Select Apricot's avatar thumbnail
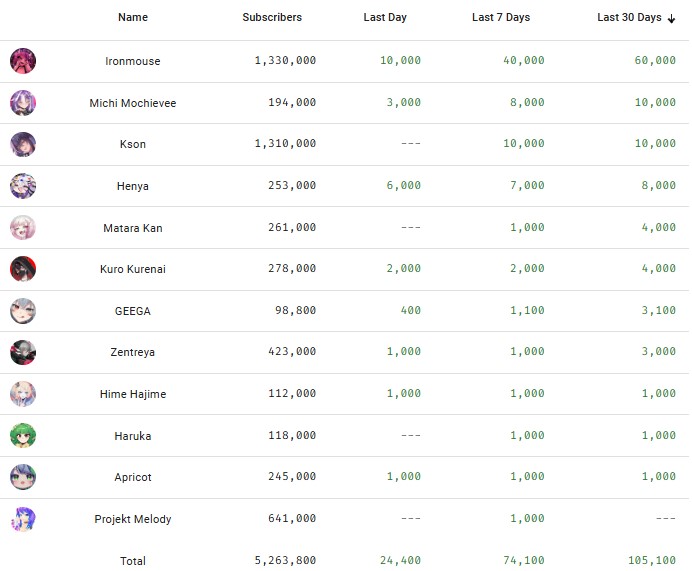The height and width of the screenshot is (571, 692). 23,477
